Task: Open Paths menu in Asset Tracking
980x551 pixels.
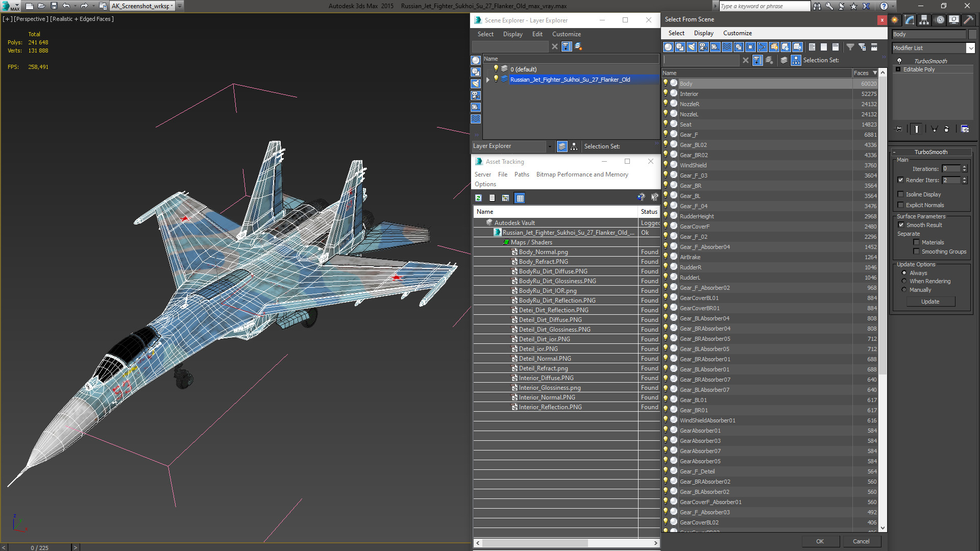Action: pyautogui.click(x=522, y=174)
